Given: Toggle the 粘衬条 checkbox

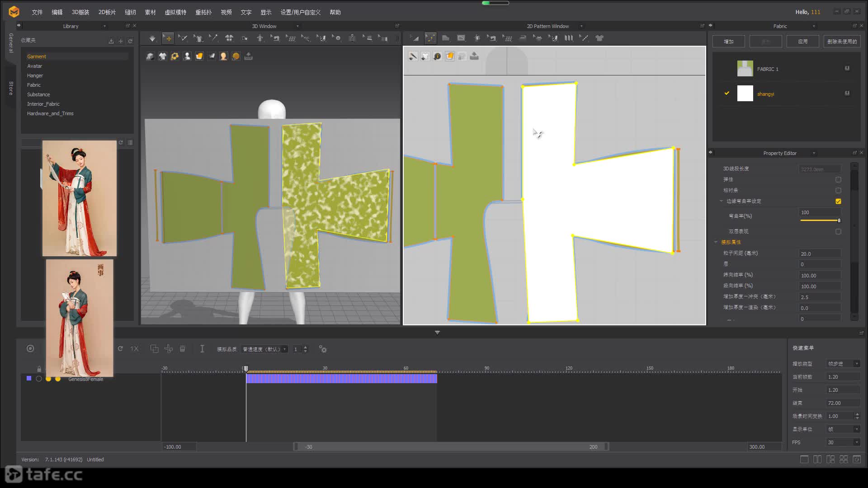Looking at the screenshot, I should (838, 190).
